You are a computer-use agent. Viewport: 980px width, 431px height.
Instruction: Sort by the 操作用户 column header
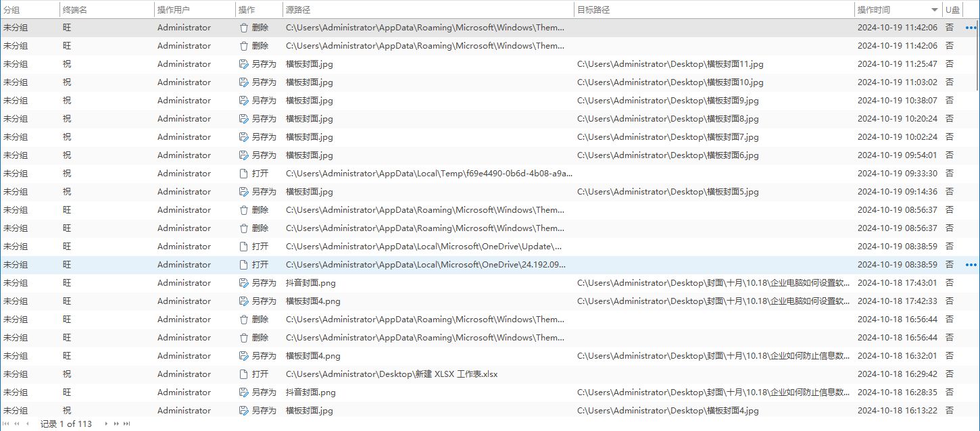point(195,9)
